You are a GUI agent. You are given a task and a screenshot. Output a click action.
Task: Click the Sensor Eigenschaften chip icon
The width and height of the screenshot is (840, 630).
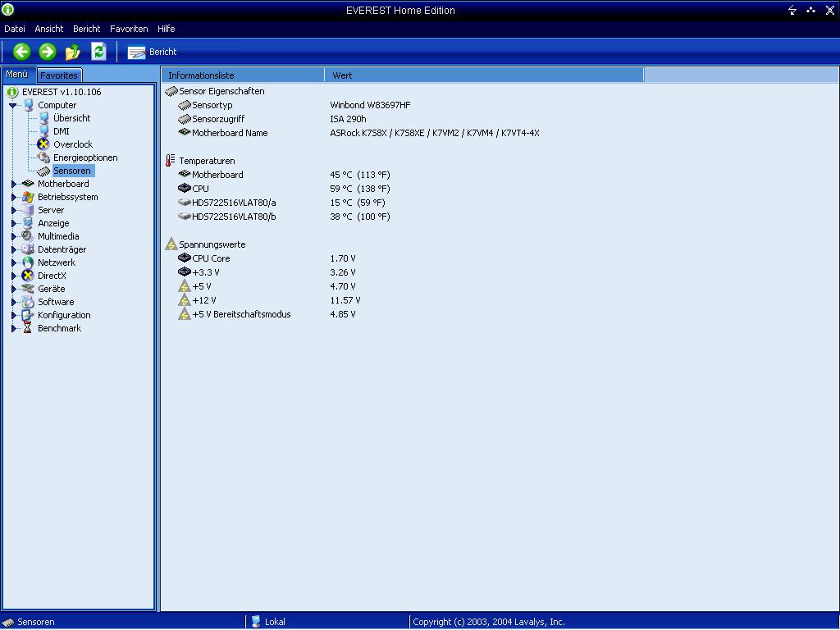(x=171, y=92)
